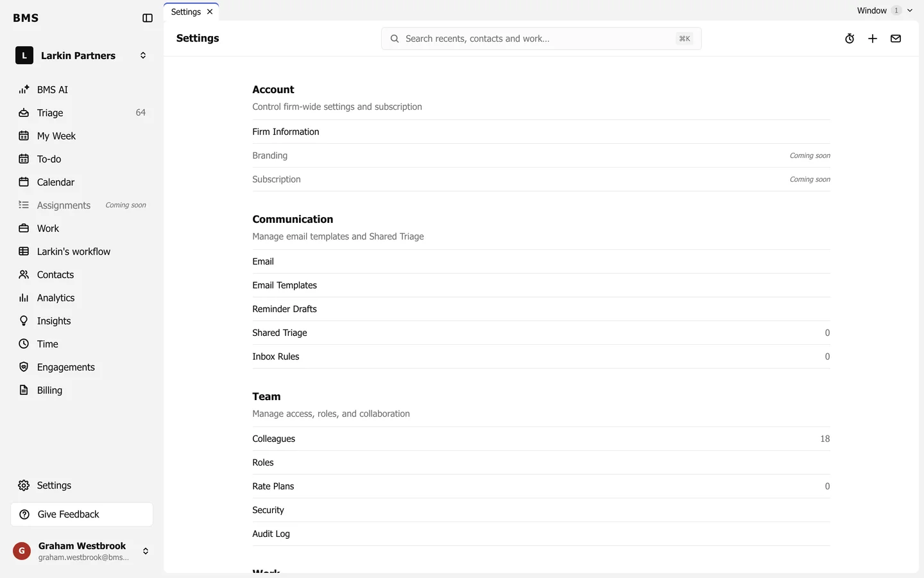
Task: Open Colleagues team settings
Action: click(541, 439)
